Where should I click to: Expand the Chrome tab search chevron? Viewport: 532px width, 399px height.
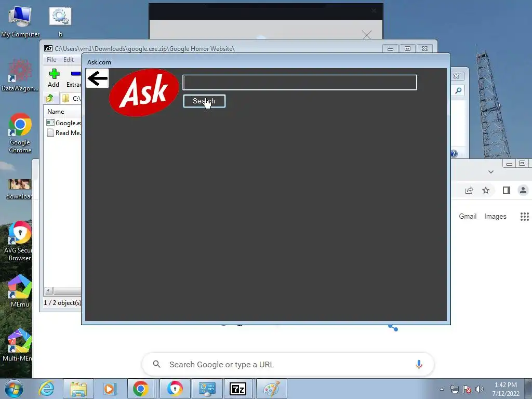(490, 172)
